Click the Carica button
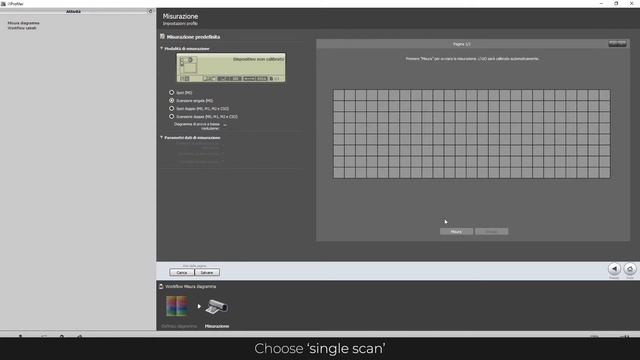This screenshot has width=640, height=360. point(182,272)
